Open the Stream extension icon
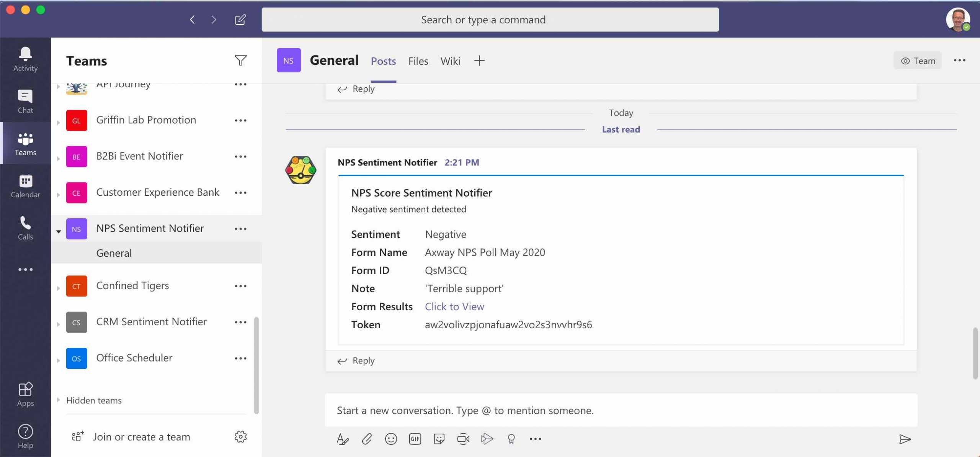This screenshot has width=980, height=457. 487,439
